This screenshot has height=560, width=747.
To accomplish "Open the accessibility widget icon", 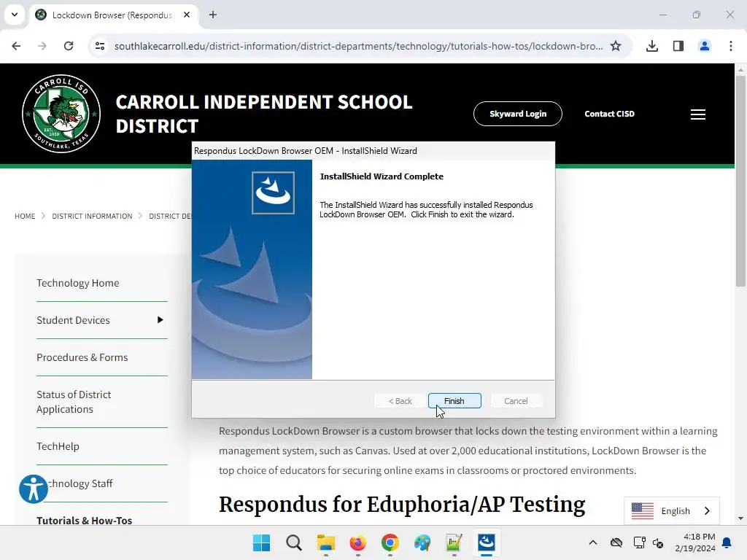I will [x=34, y=489].
